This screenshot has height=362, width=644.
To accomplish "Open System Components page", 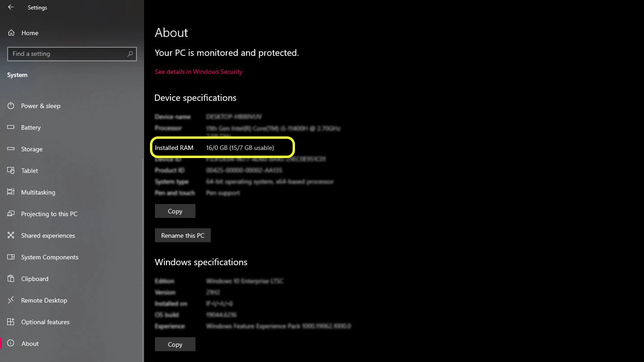I will point(50,257).
